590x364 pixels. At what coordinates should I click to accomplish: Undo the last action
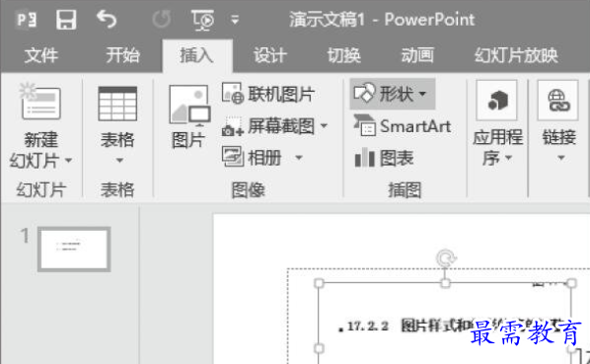107,19
